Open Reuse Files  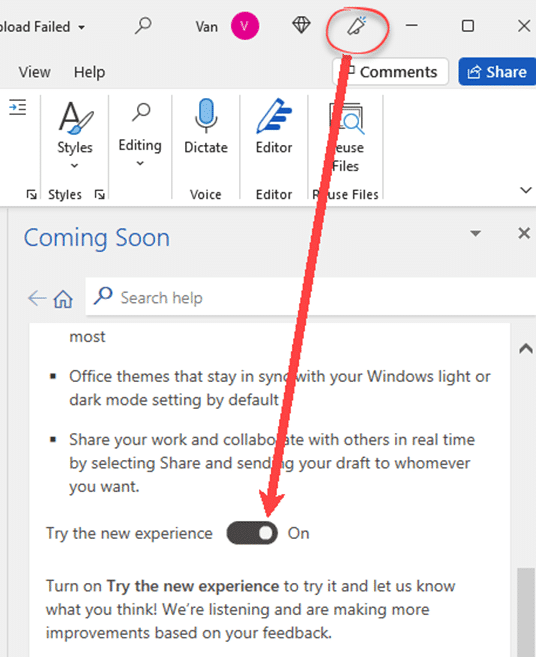tap(347, 137)
